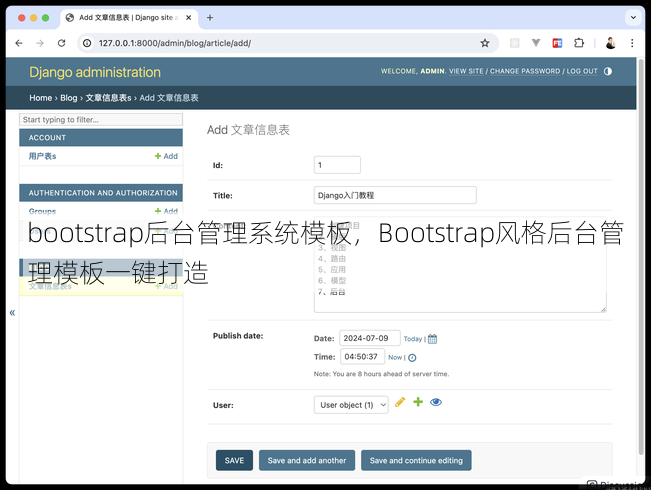Click the browser forward arrow

click(40, 43)
